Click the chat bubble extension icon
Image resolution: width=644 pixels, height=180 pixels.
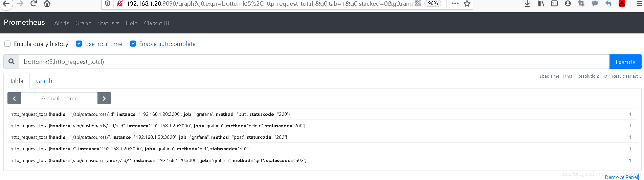[x=595, y=4]
